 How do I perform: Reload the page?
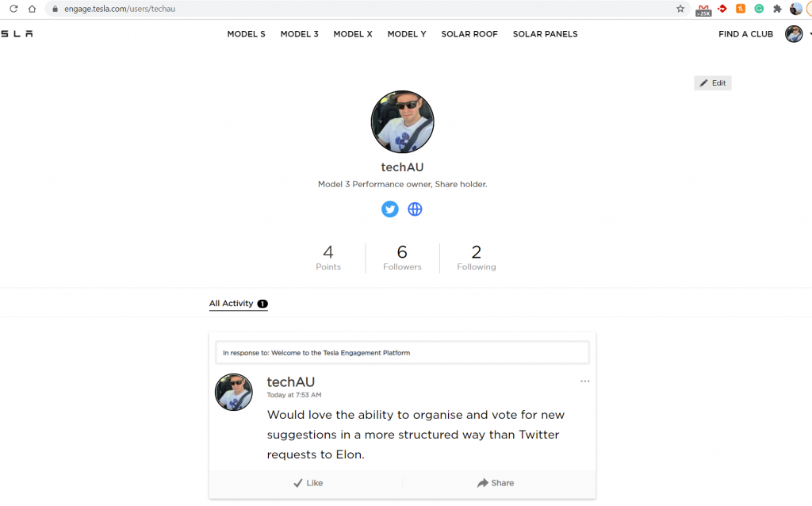tap(13, 9)
